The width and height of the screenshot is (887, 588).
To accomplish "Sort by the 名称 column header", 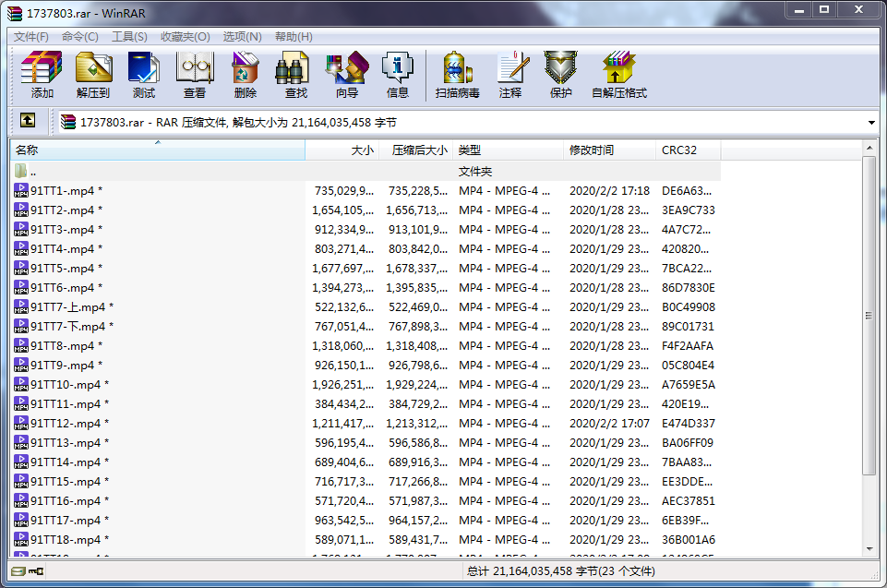I will point(158,150).
